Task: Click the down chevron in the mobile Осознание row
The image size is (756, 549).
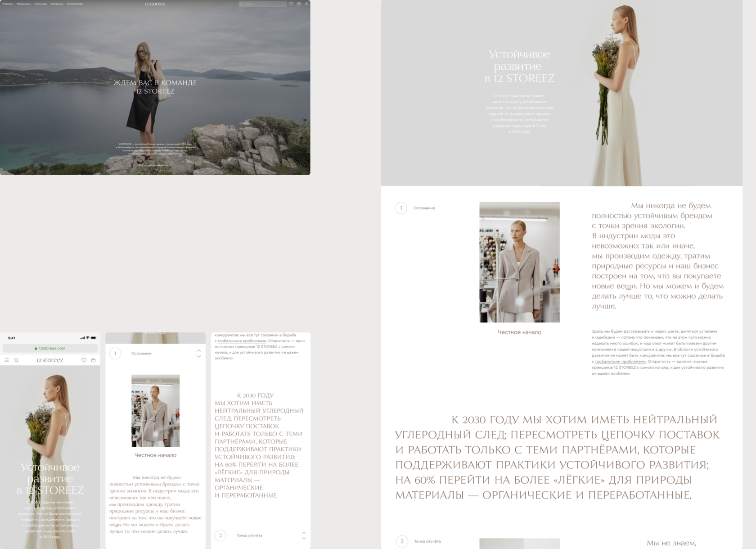Action: (199, 356)
